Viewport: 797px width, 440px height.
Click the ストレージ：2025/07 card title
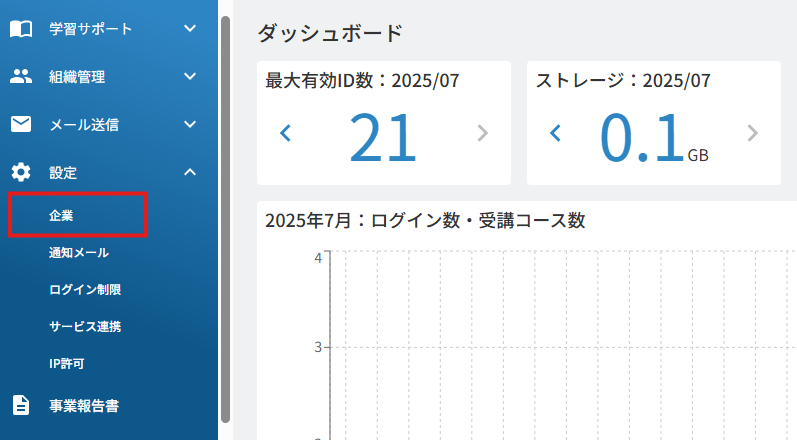(623, 80)
